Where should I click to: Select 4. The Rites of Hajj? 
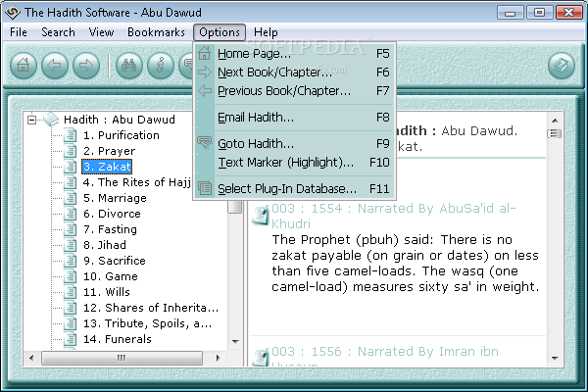[x=137, y=182]
